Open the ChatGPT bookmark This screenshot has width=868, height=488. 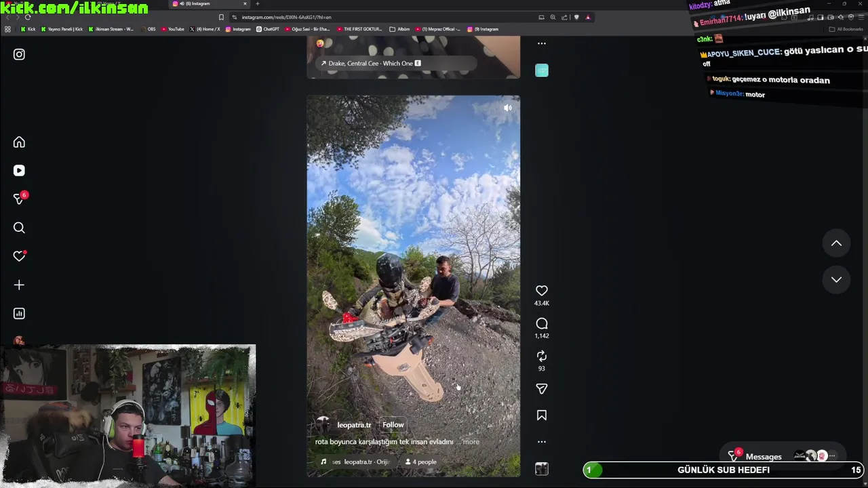pyautogui.click(x=268, y=29)
